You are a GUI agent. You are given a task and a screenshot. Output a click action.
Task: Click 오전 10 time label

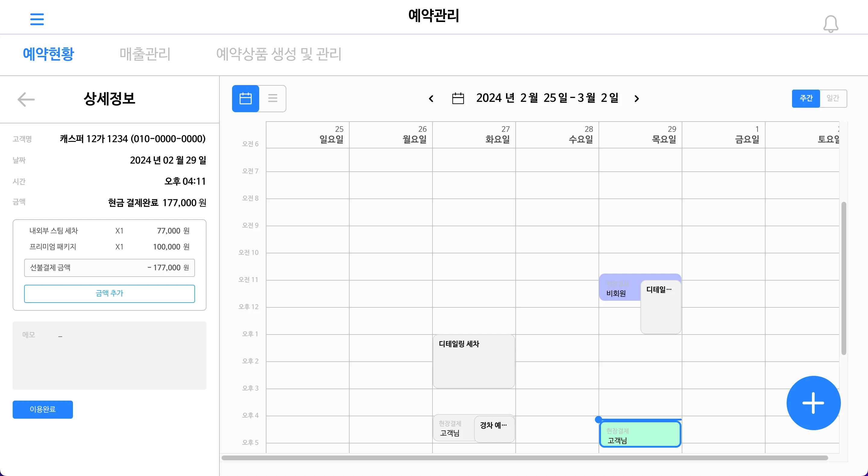248,252
